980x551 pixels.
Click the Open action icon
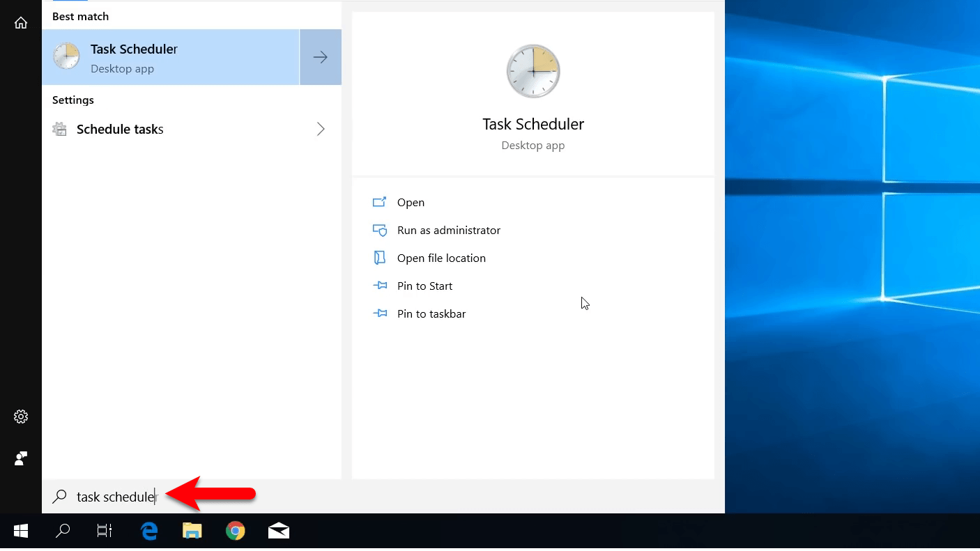click(380, 202)
